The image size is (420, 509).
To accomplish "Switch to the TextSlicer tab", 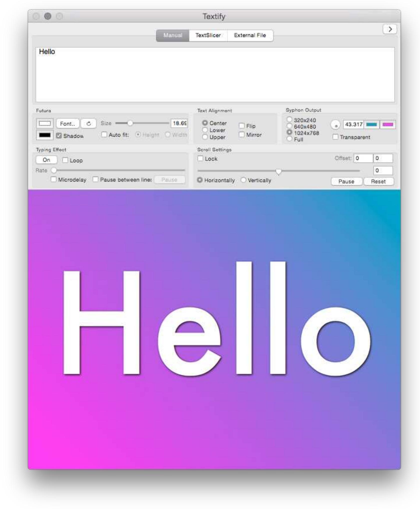I will (208, 35).
